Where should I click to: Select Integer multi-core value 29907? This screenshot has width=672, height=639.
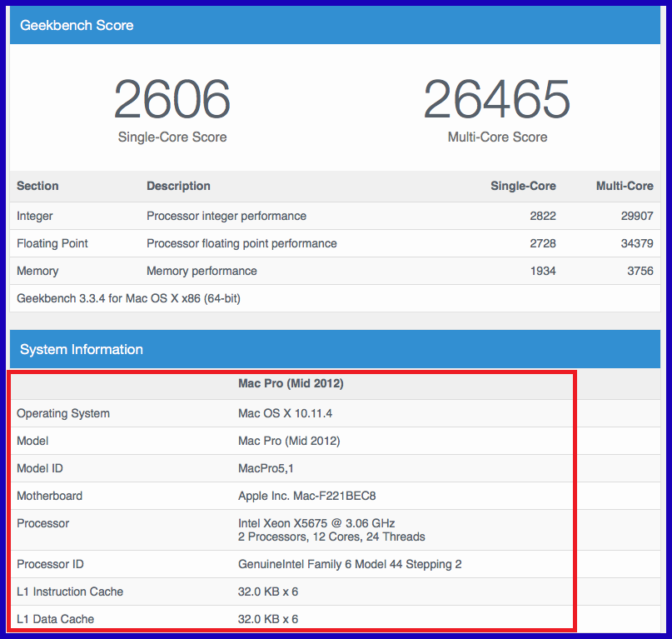click(x=637, y=216)
